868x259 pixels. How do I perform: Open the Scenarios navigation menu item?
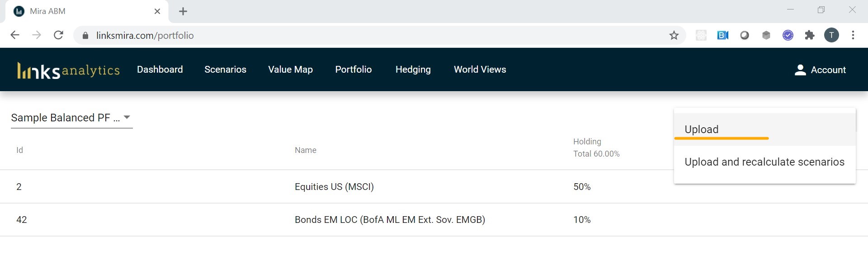pos(225,69)
